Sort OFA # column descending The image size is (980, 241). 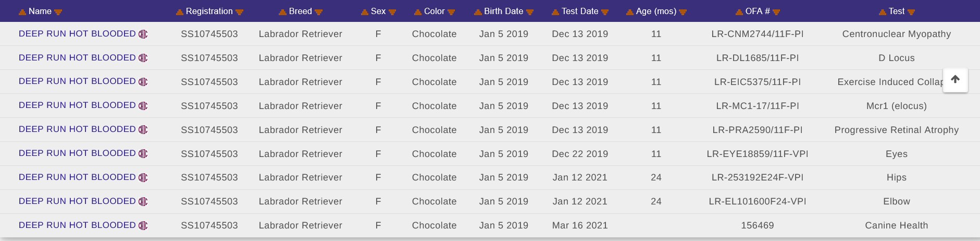[x=776, y=12]
